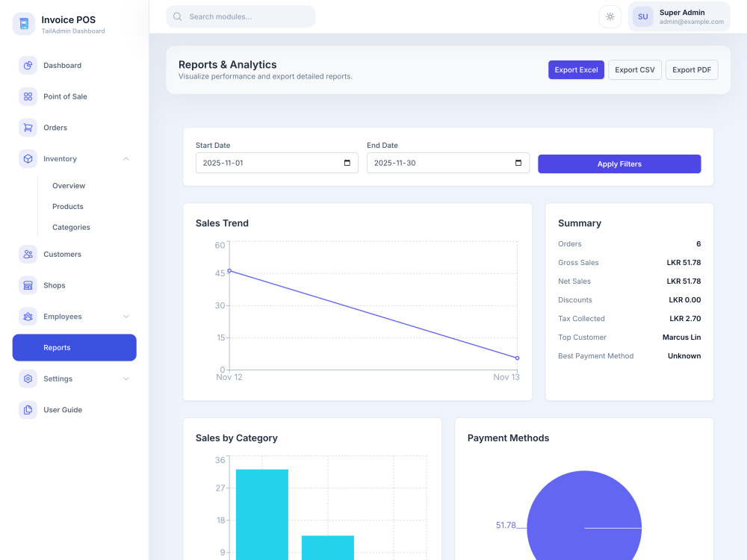Image resolution: width=747 pixels, height=560 pixels.
Task: Click the Tax Collected LKR 2.70 value
Action: [x=685, y=319]
